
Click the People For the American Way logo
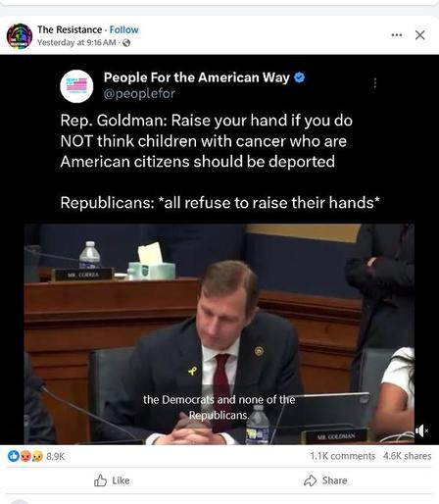(x=76, y=86)
